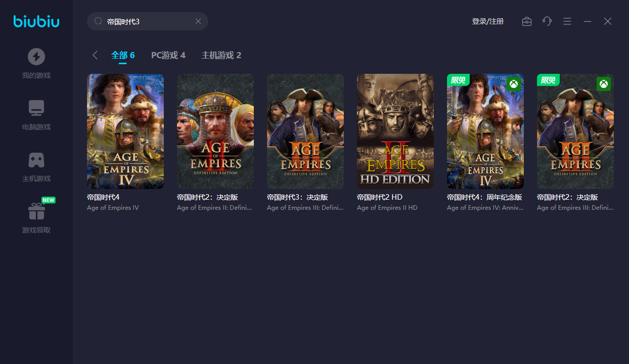Open Age of Empires II HD Edition cover
629x364 pixels.
(395, 131)
